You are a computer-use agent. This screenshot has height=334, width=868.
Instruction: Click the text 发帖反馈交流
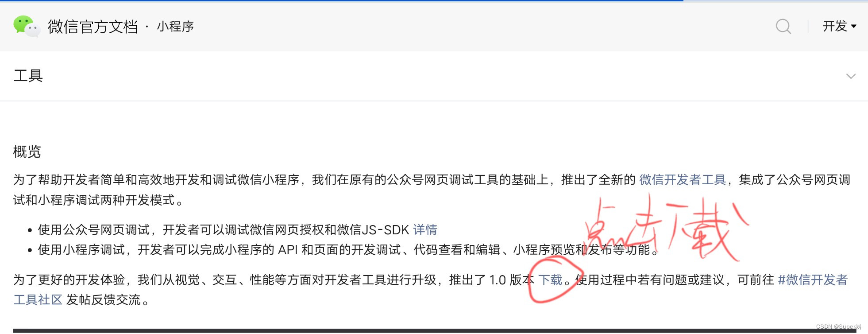coord(103,300)
